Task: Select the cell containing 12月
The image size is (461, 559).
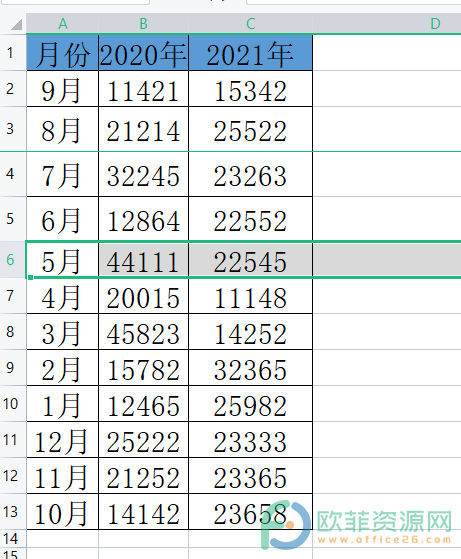Action: point(62,440)
